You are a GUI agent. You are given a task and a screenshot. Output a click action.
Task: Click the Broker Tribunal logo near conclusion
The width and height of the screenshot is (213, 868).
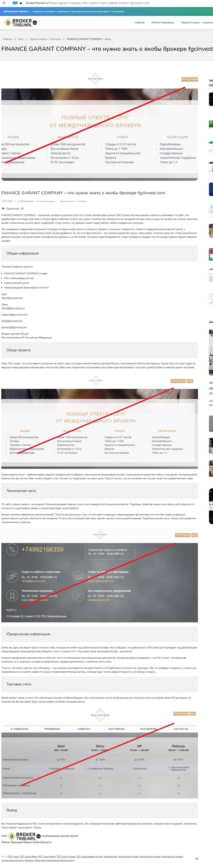[24, 836]
